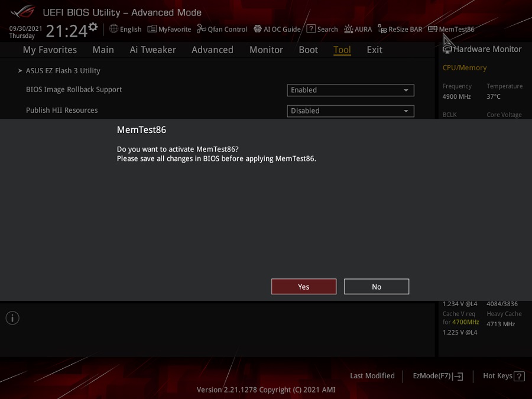Click the 4084/3836 value
The image size is (532, 399).
point(502,304)
